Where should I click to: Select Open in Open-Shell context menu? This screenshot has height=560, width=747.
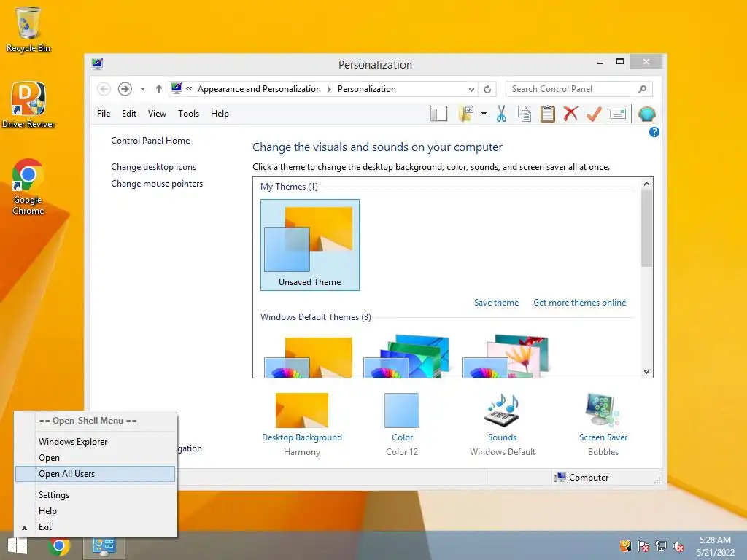click(96, 458)
